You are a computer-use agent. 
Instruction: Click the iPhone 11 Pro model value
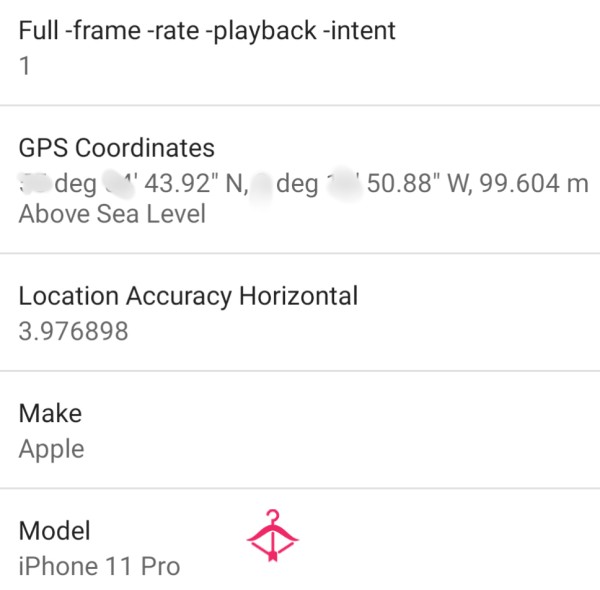(99, 566)
